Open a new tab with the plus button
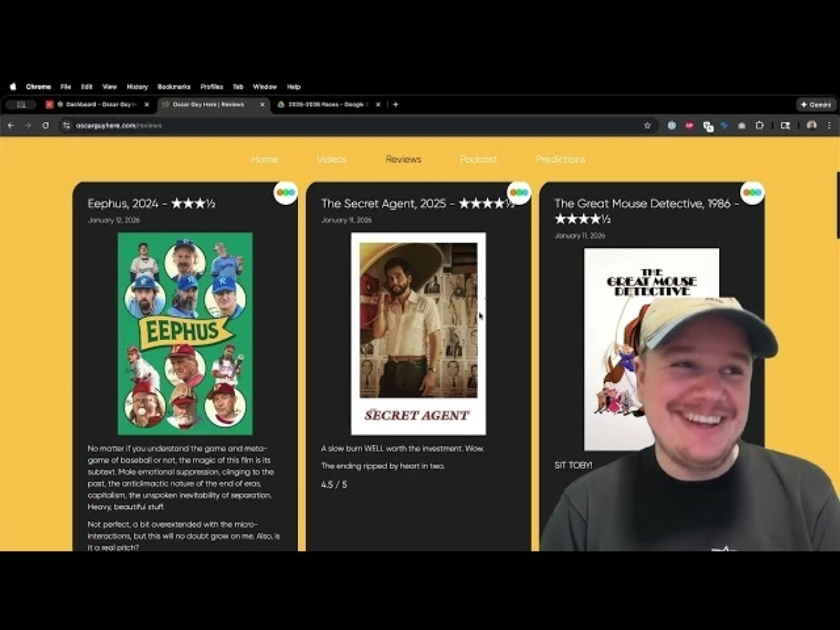840x630 pixels. pos(395,104)
